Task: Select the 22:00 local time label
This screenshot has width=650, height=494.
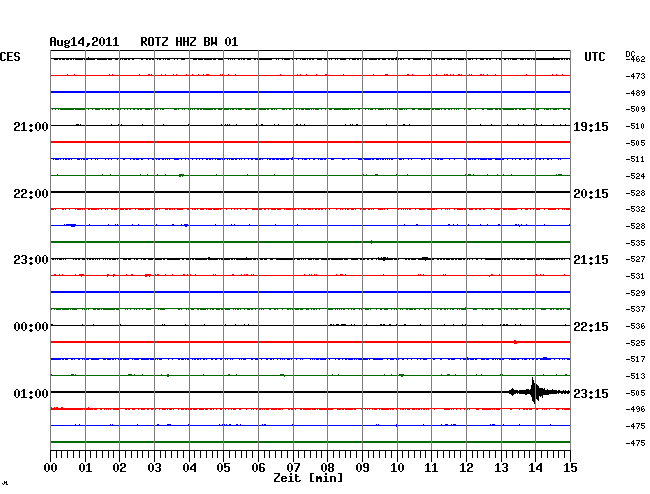Action: click(x=31, y=194)
